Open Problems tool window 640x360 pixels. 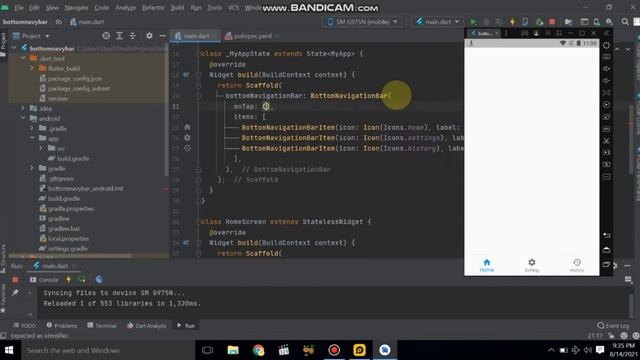coord(62,326)
